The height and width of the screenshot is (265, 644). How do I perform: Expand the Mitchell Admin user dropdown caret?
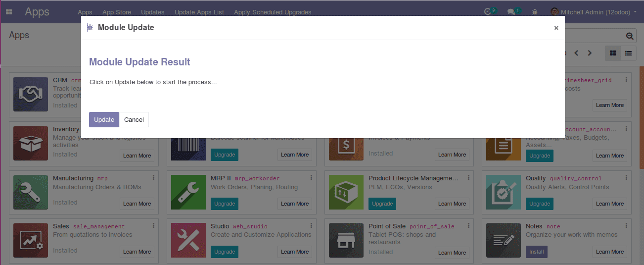(x=635, y=12)
